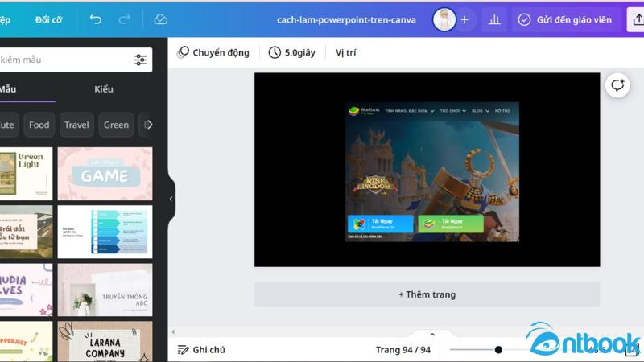Open the Tệp file menu
Screen dimensions: 644x362
point(6,19)
